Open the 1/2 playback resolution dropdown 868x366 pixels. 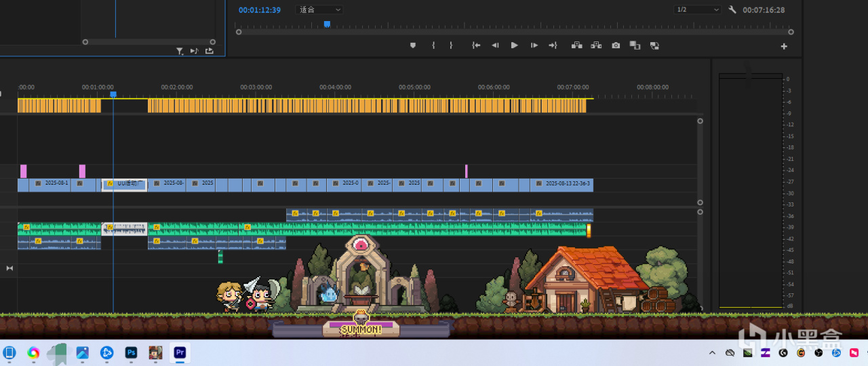click(697, 10)
